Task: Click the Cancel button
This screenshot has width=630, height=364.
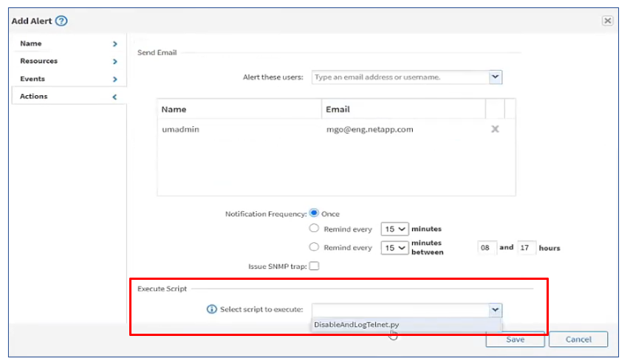Action: pos(578,340)
